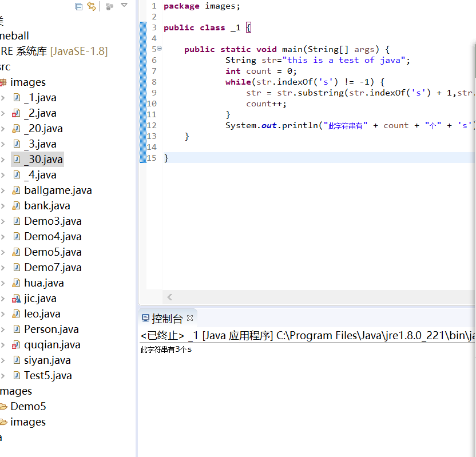
Task: Expand the ballgame.java tree node
Action: click(x=3, y=190)
